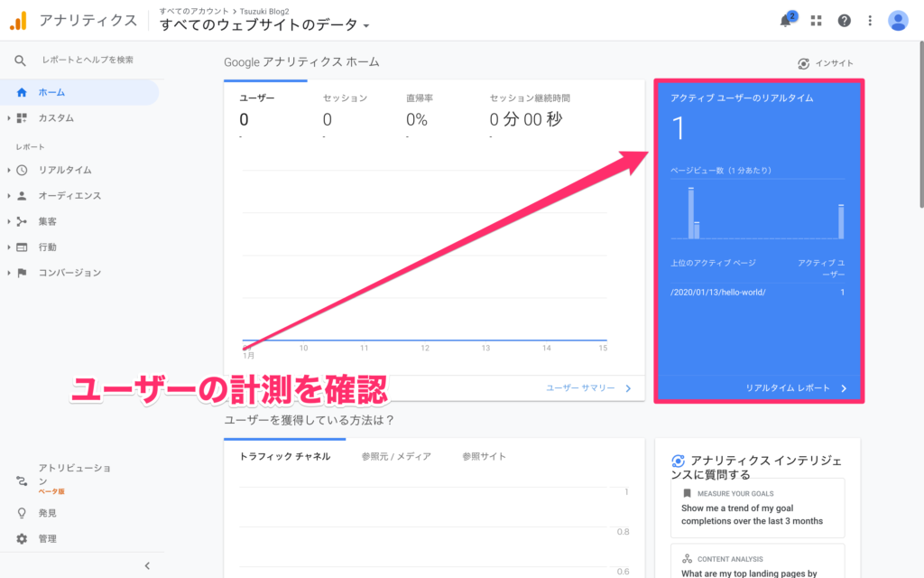Select カスタム label in the sidebar
The image size is (924, 578).
[56, 118]
